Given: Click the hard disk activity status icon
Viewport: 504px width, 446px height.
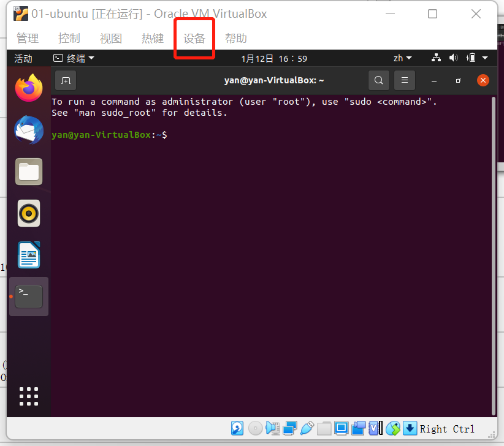Looking at the screenshot, I should [237, 428].
